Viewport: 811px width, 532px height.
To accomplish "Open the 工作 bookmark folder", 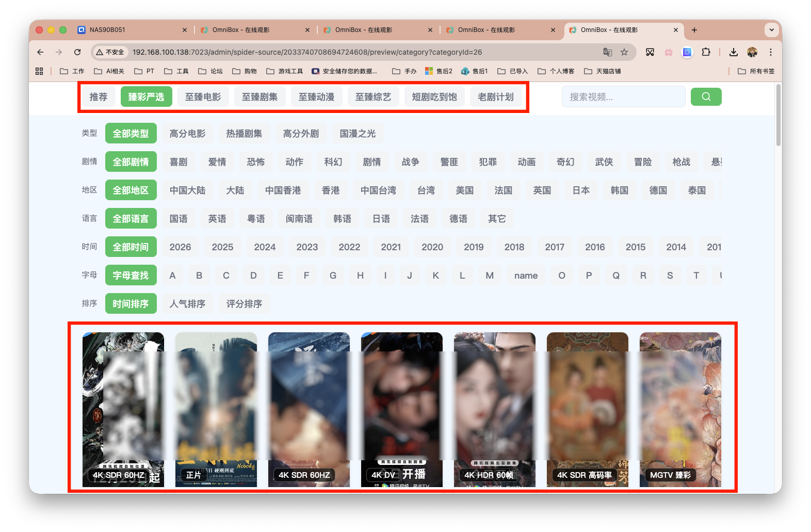I will [72, 71].
